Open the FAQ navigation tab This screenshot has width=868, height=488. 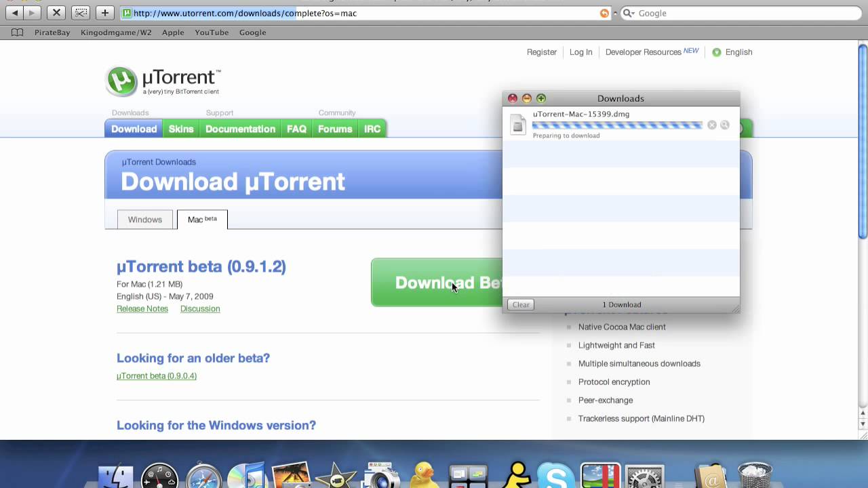(296, 129)
